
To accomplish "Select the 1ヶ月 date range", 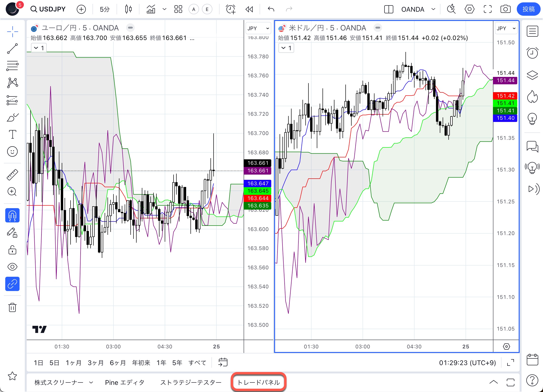I will pyautogui.click(x=73, y=363).
